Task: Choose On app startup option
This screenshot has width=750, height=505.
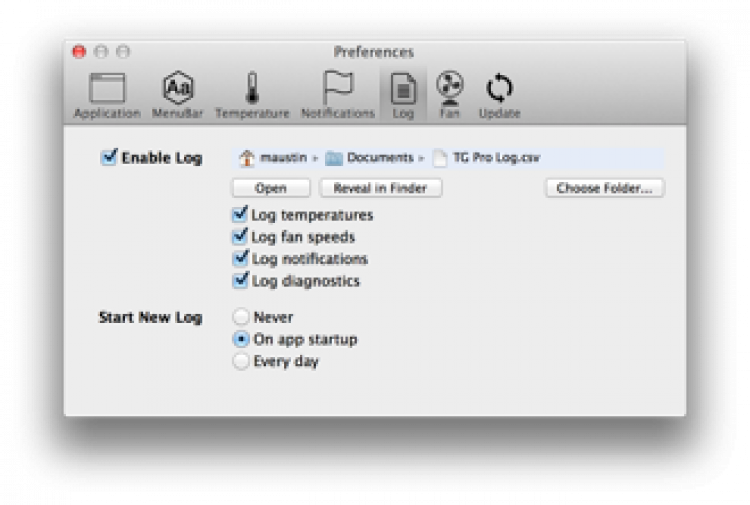Action: pos(241,339)
